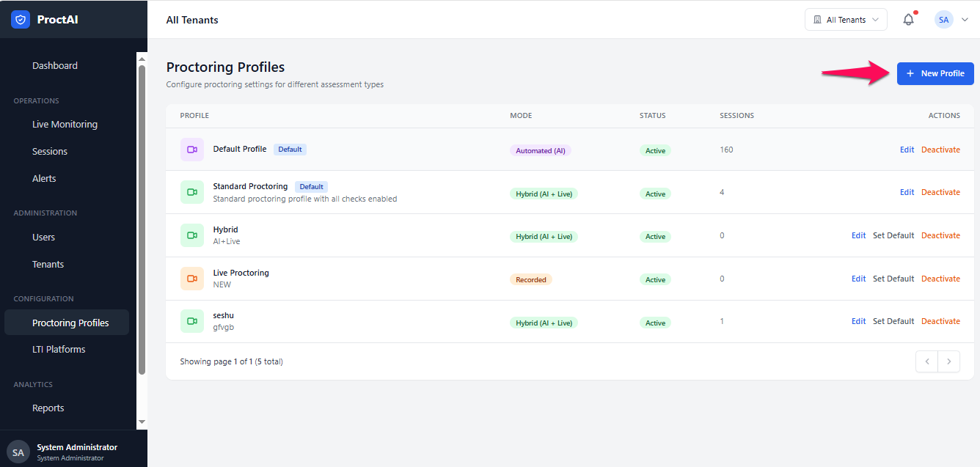Click the 160 sessions count
The image size is (980, 467).
726,150
